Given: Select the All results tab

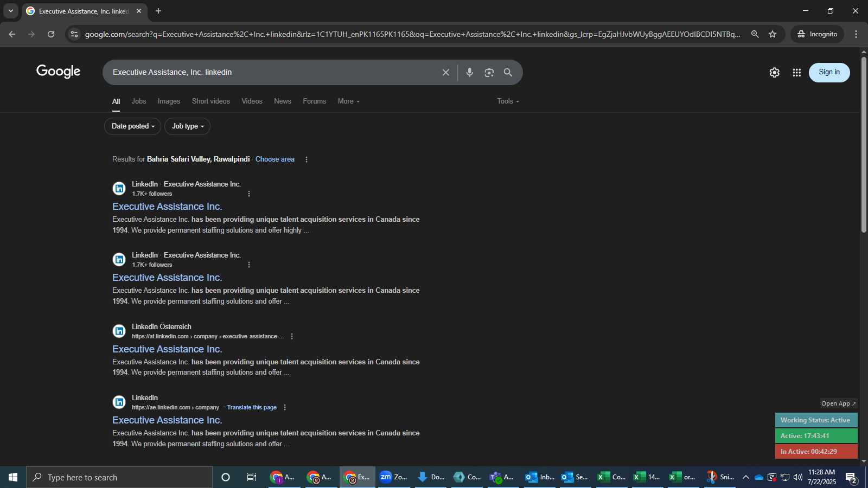Looking at the screenshot, I should pos(116,102).
